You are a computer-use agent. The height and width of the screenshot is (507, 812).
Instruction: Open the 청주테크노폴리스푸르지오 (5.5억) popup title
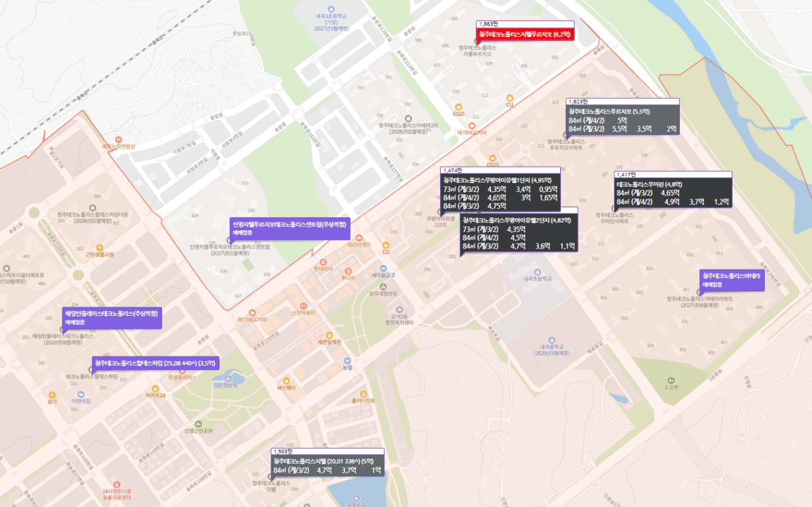[x=609, y=111]
